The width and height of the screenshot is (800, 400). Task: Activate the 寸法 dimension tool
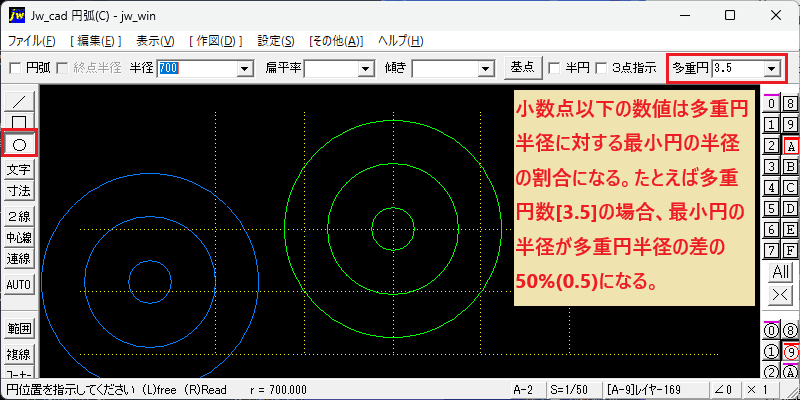click(x=19, y=189)
